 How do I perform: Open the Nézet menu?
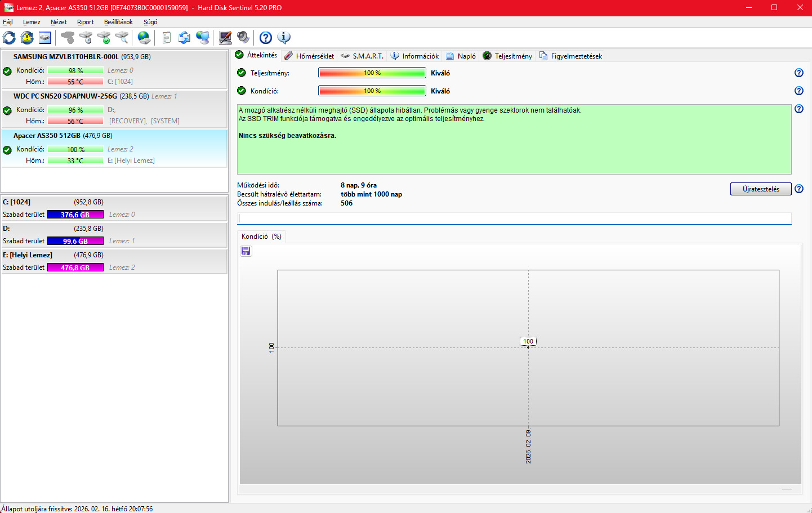(59, 22)
